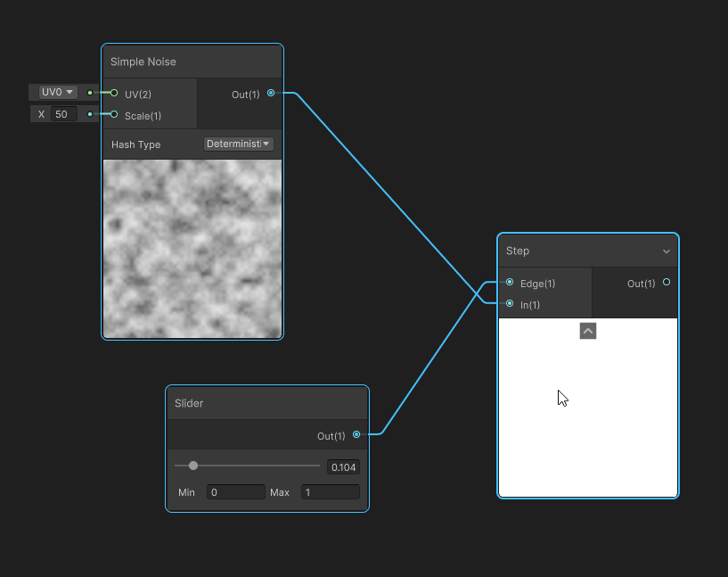Image resolution: width=728 pixels, height=577 pixels.
Task: Select the Simple Noise node title
Action: coord(143,62)
